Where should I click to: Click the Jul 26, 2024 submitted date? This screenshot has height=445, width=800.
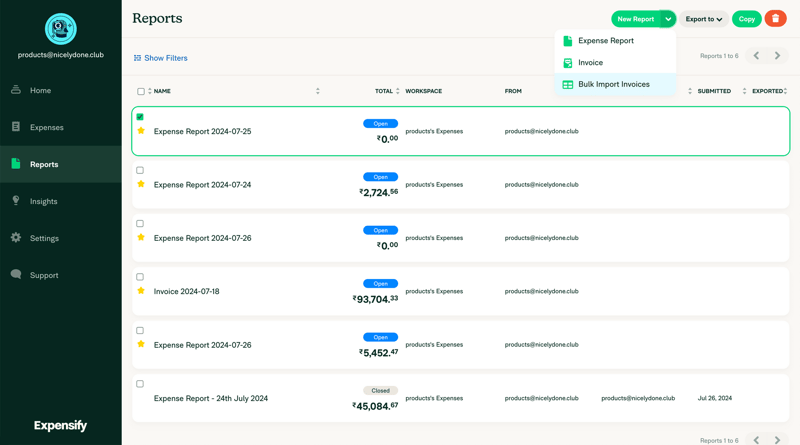click(715, 398)
